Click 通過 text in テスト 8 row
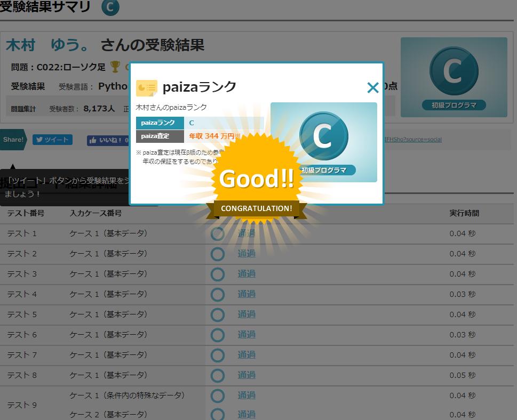Screen dimensions: 517x420 point(246,375)
